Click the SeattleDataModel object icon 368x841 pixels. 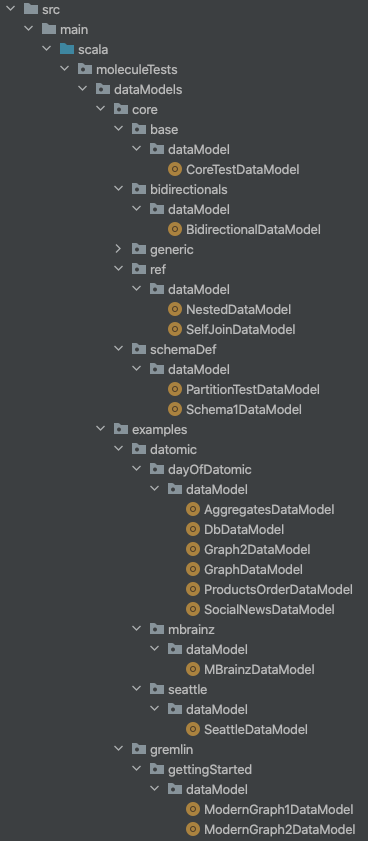pos(193,729)
